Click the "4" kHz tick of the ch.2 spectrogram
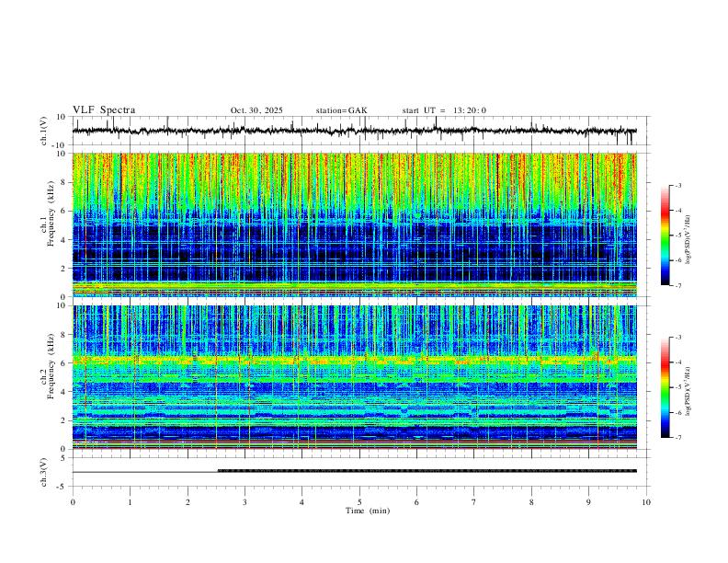Screen dimensions: 728x563 tap(64, 392)
